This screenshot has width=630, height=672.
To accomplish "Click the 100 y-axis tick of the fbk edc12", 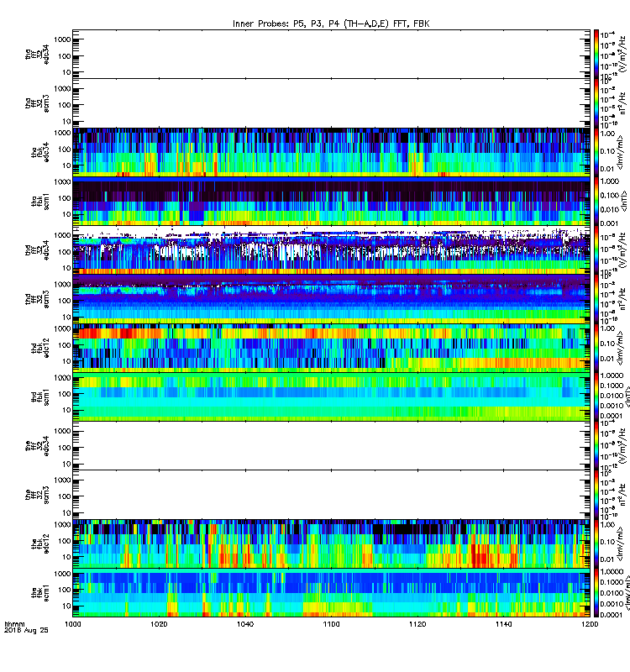I will tap(65, 541).
